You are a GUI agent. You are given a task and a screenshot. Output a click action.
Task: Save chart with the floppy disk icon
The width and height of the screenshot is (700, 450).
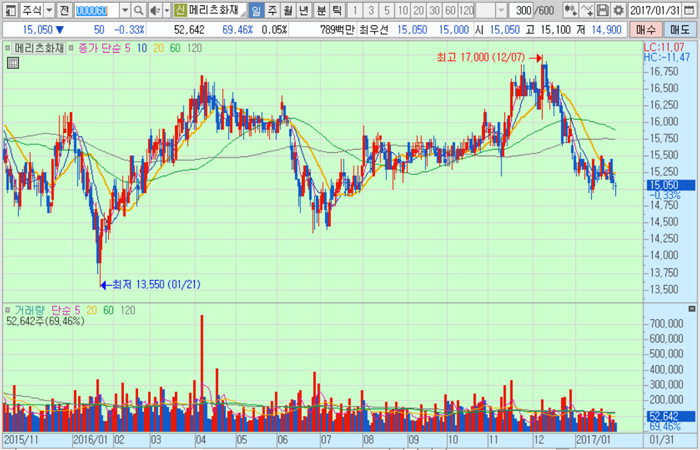click(603, 10)
